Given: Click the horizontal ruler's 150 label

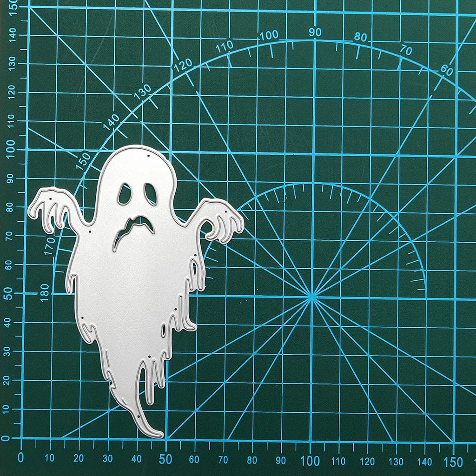Looking at the screenshot, I should (x=453, y=463).
